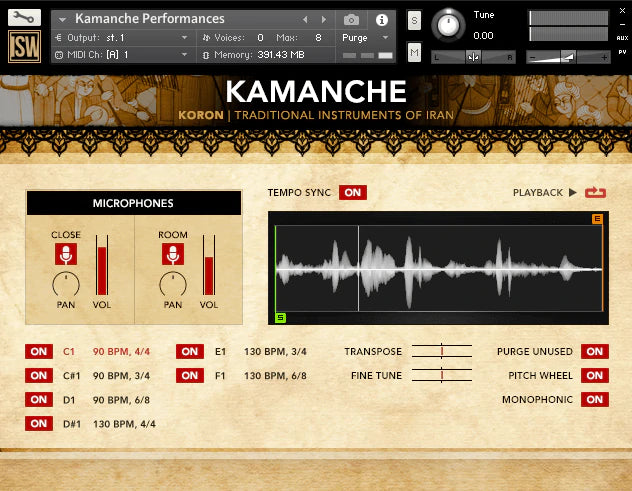Click the Voices icon

tap(206, 37)
